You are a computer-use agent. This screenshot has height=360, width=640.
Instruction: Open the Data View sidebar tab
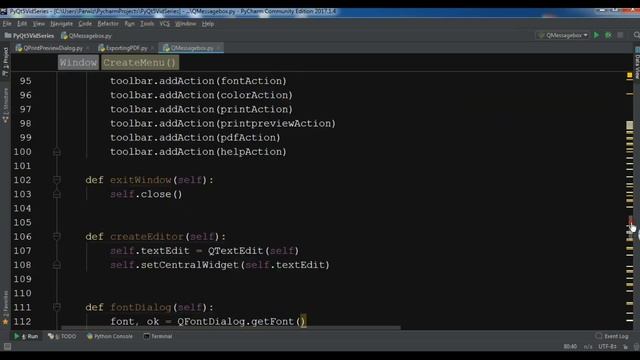[637, 64]
